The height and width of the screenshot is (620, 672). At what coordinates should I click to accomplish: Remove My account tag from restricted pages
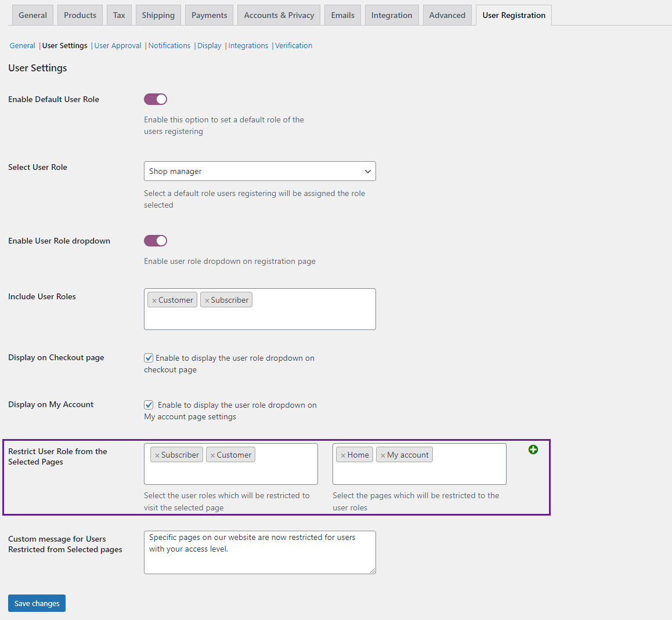(x=382, y=455)
